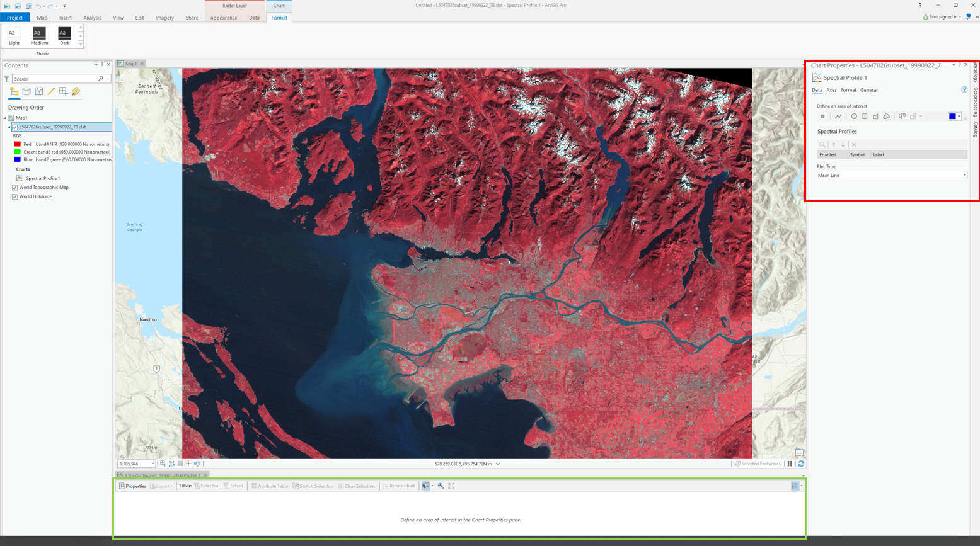980x546 pixels.
Task: Select the point area of interest tool
Action: click(822, 117)
